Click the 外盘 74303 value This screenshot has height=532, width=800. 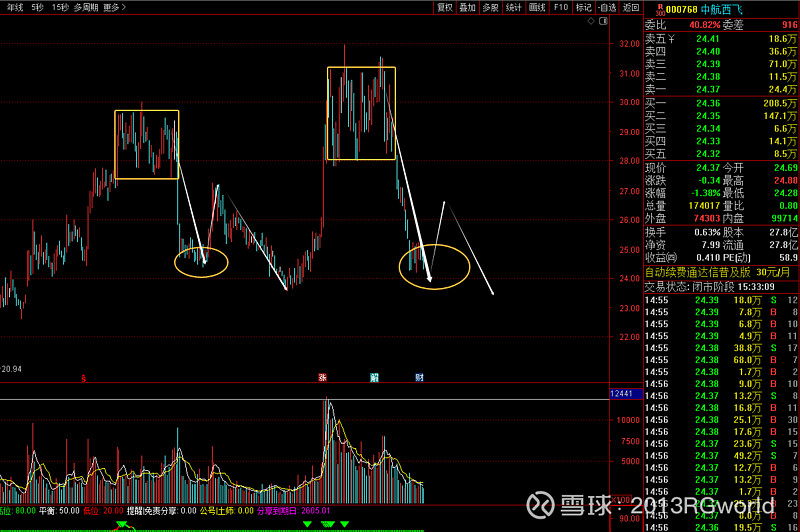point(707,219)
